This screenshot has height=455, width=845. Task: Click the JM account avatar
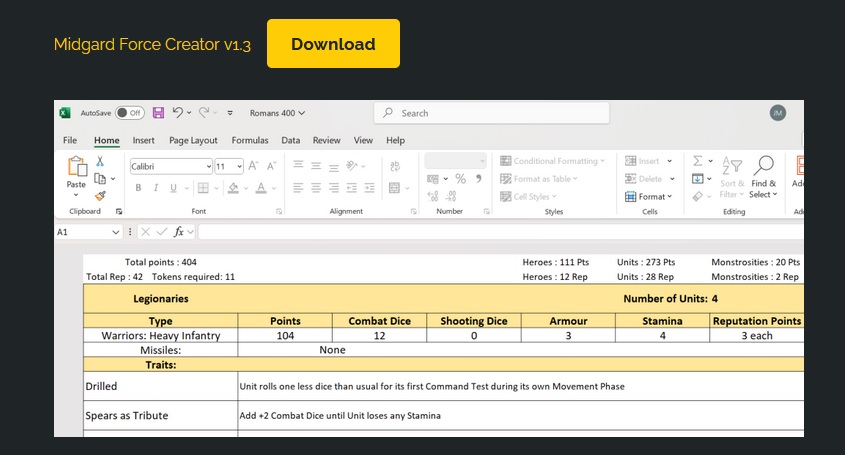tap(777, 113)
